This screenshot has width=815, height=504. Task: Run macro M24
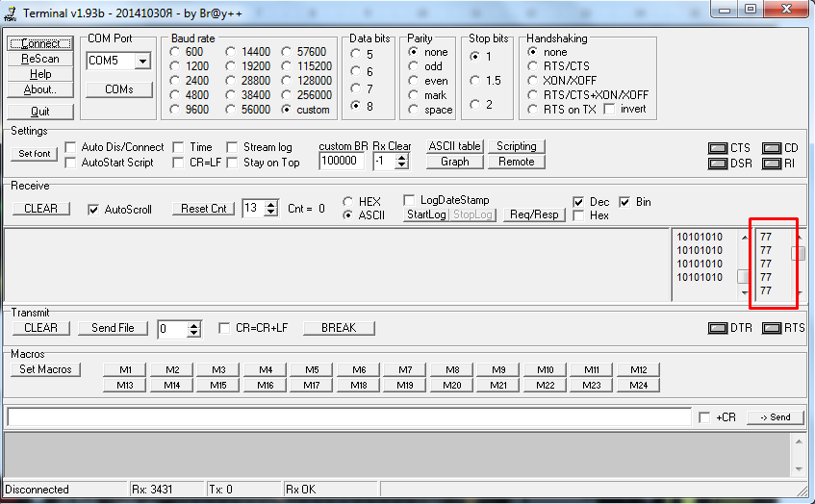pos(638,386)
